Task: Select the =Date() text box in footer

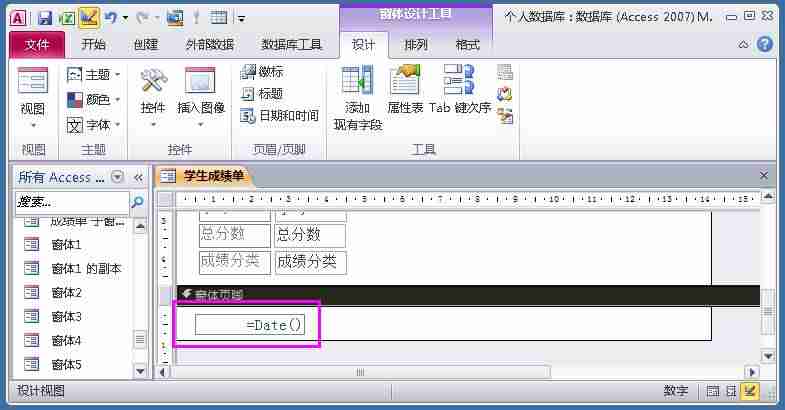Action: click(250, 325)
